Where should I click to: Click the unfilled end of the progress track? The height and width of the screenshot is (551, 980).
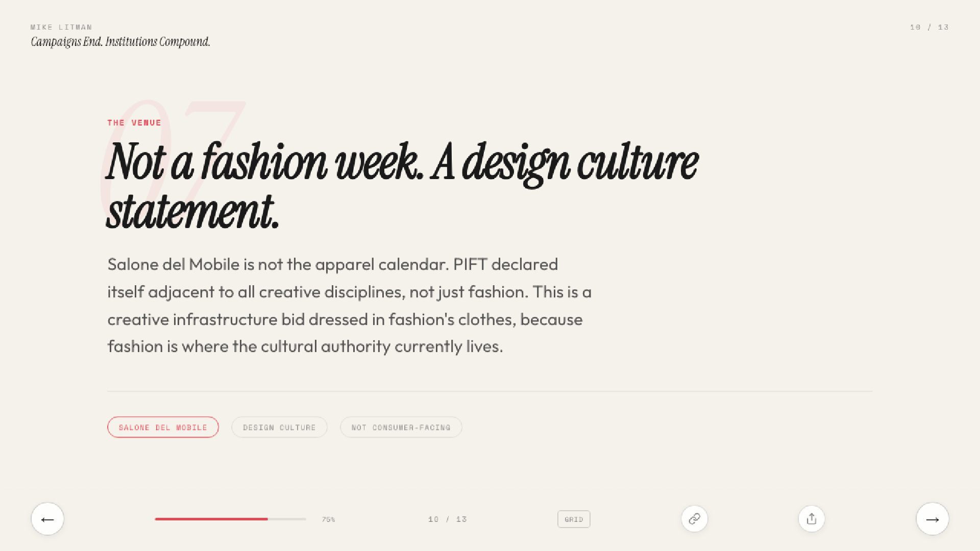[287, 519]
